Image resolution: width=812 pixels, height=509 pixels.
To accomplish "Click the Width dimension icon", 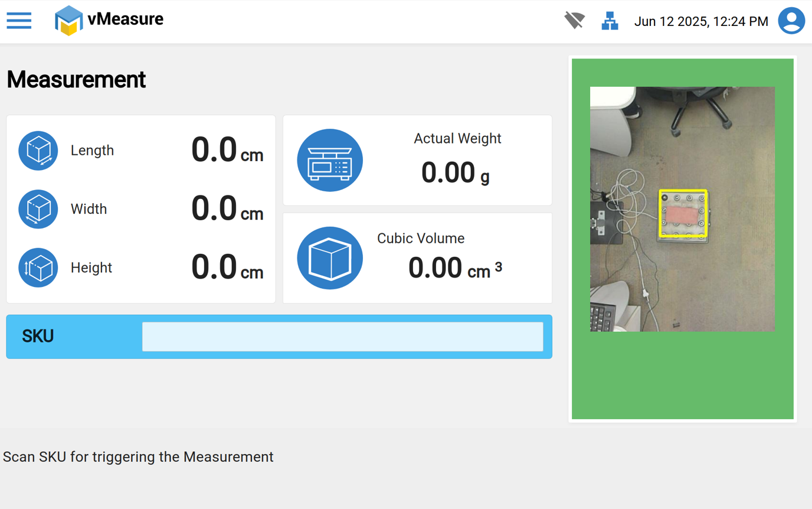I will click(38, 209).
